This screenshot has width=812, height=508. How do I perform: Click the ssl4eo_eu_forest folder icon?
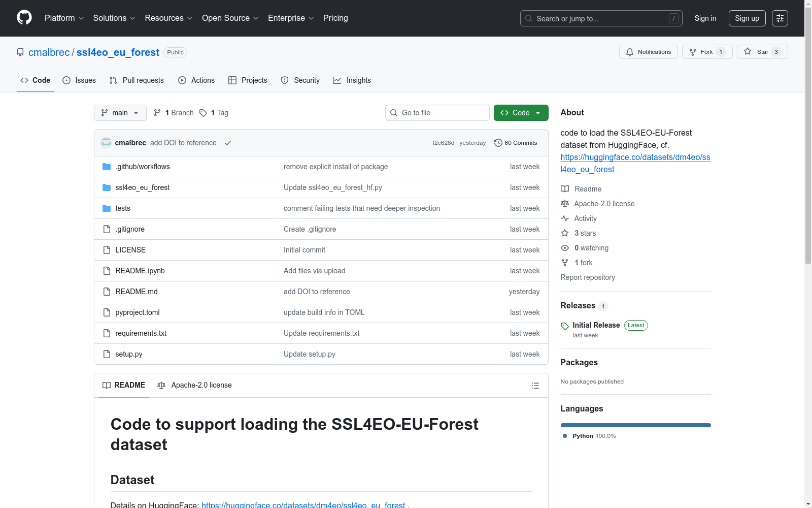coord(107,187)
